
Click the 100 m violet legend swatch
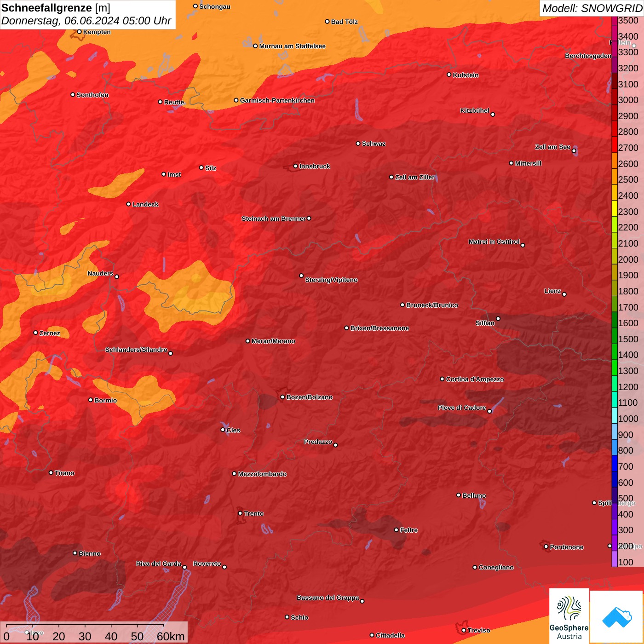(x=615, y=558)
